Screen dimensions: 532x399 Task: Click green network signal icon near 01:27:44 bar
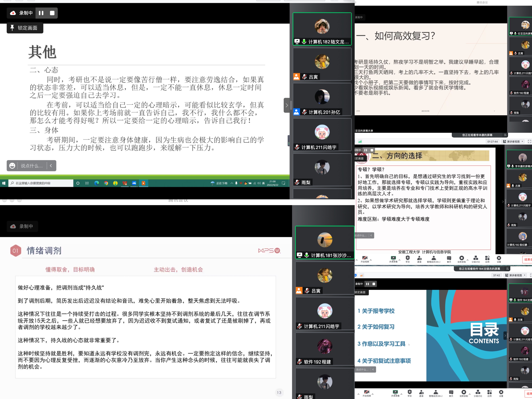click(360, 142)
